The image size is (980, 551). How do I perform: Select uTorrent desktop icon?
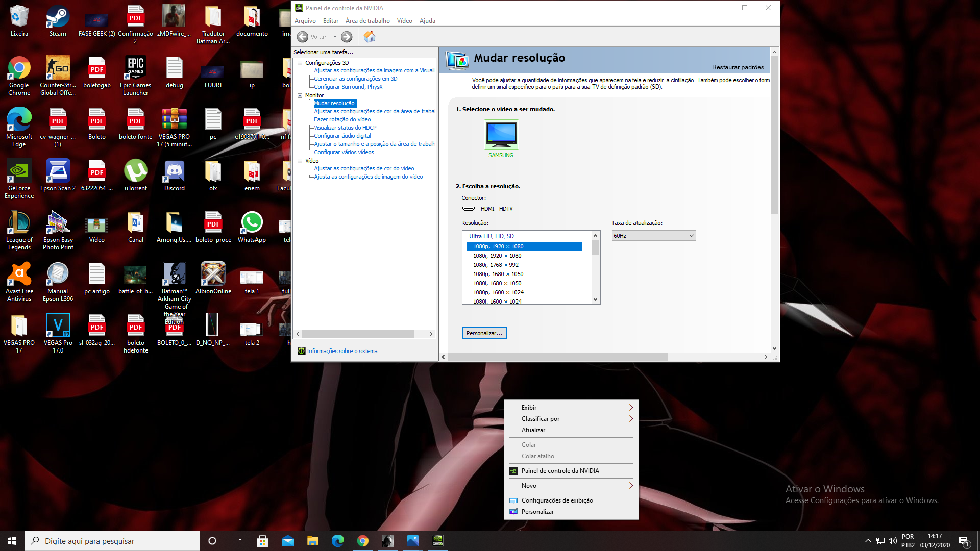point(135,175)
